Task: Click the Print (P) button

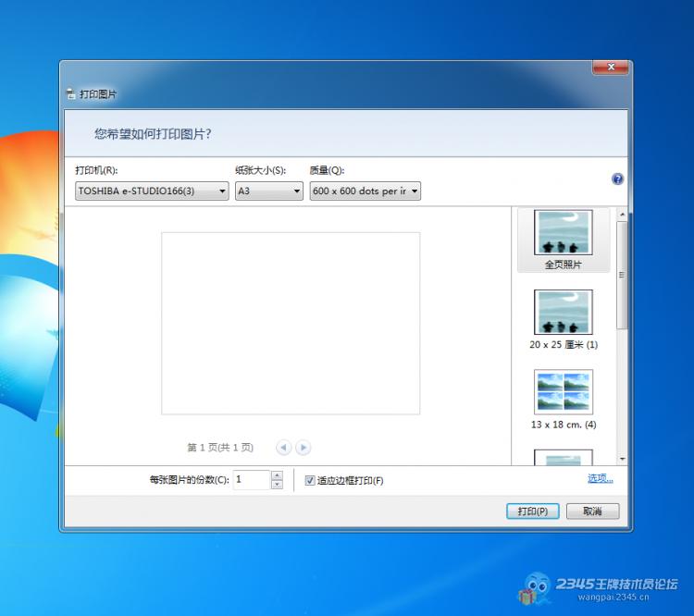Action: (533, 511)
